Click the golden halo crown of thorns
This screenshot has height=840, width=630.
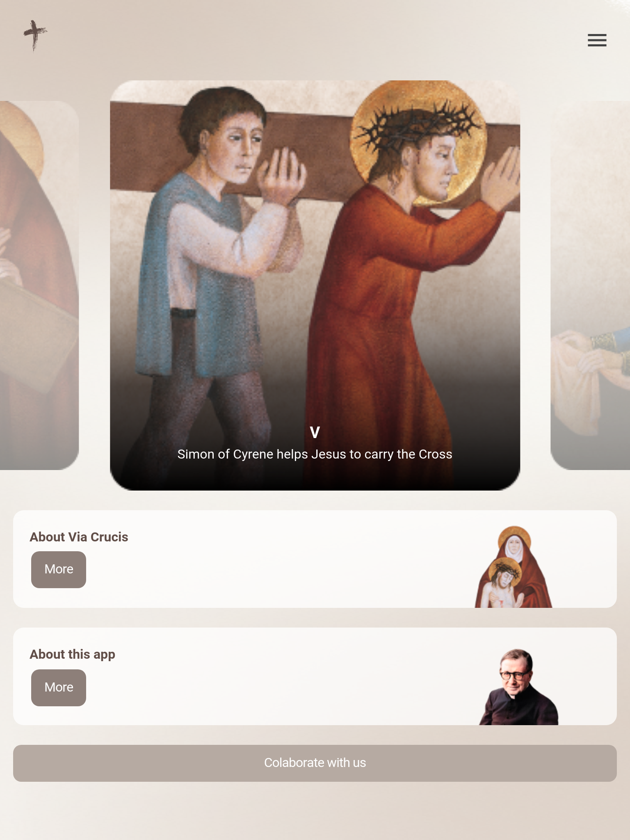point(418,131)
